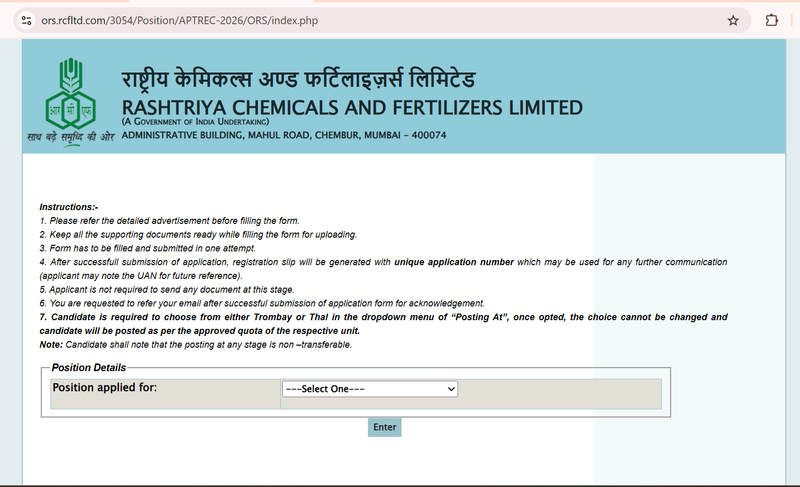Viewport: 800px width, 487px height.
Task: Click the line about noting the UAN
Action: pyautogui.click(x=141, y=276)
